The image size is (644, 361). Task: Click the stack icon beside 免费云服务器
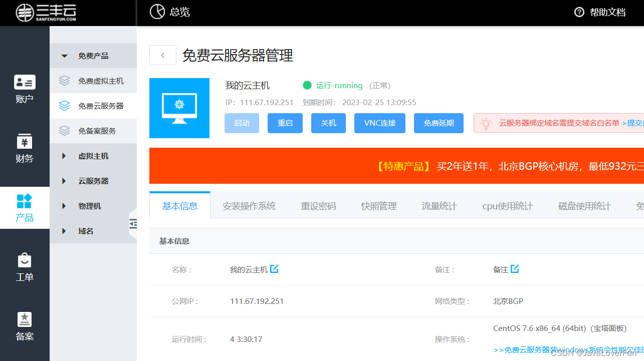(x=64, y=106)
